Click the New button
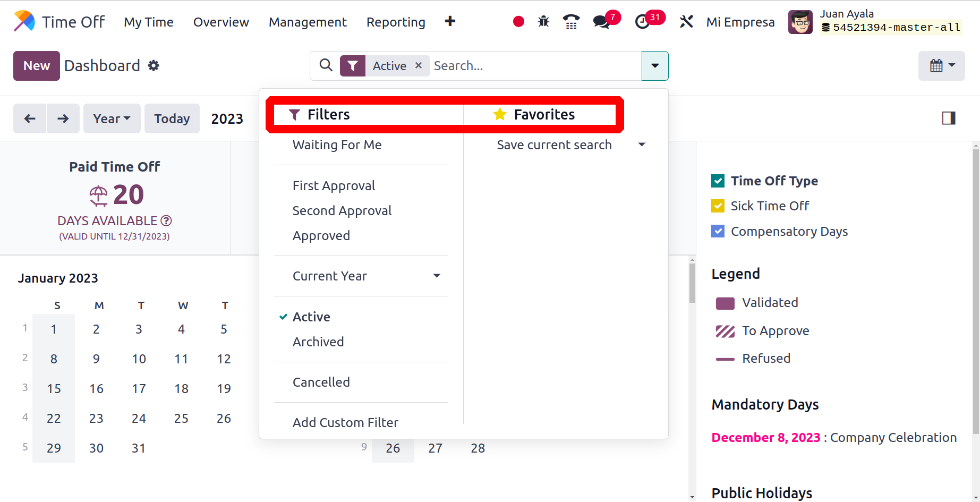 (37, 66)
